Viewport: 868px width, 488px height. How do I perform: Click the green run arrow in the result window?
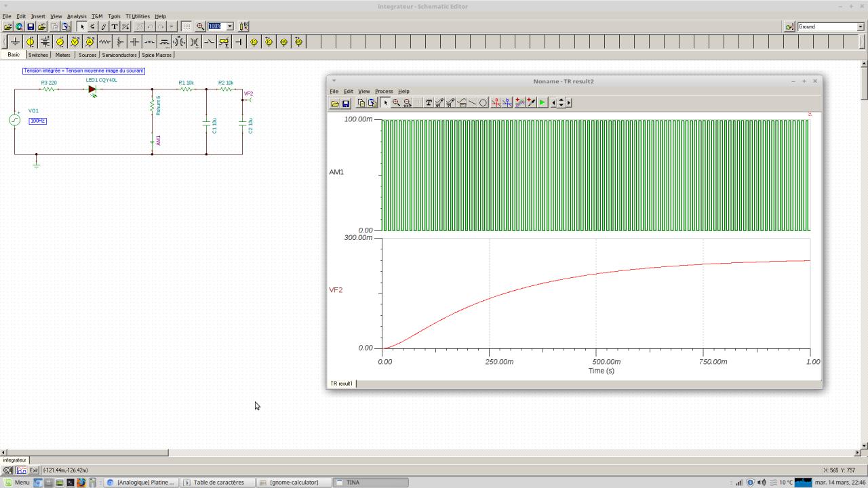[x=542, y=103]
